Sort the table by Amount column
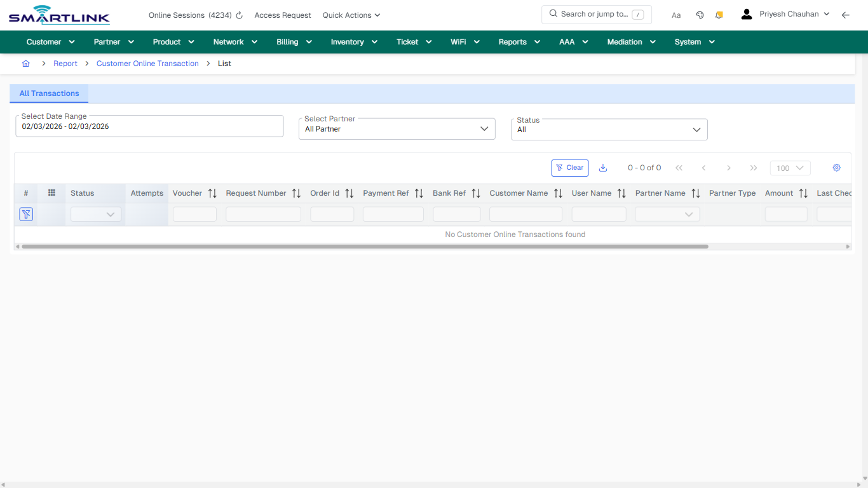The height and width of the screenshot is (488, 868). pyautogui.click(x=803, y=193)
